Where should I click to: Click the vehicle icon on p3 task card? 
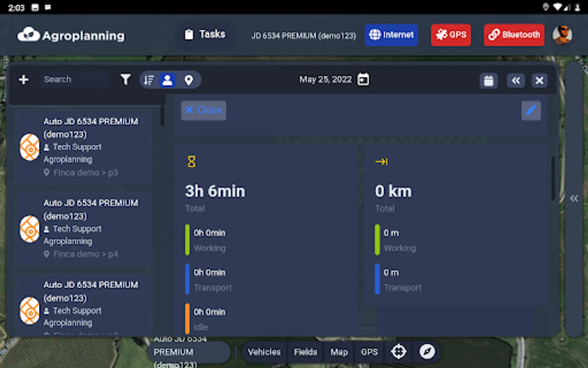click(x=30, y=147)
